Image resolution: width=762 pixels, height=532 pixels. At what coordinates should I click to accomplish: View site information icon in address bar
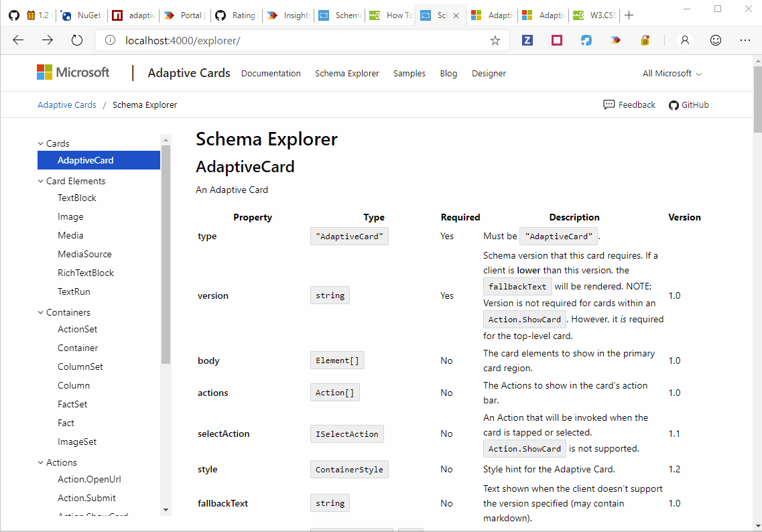point(111,40)
